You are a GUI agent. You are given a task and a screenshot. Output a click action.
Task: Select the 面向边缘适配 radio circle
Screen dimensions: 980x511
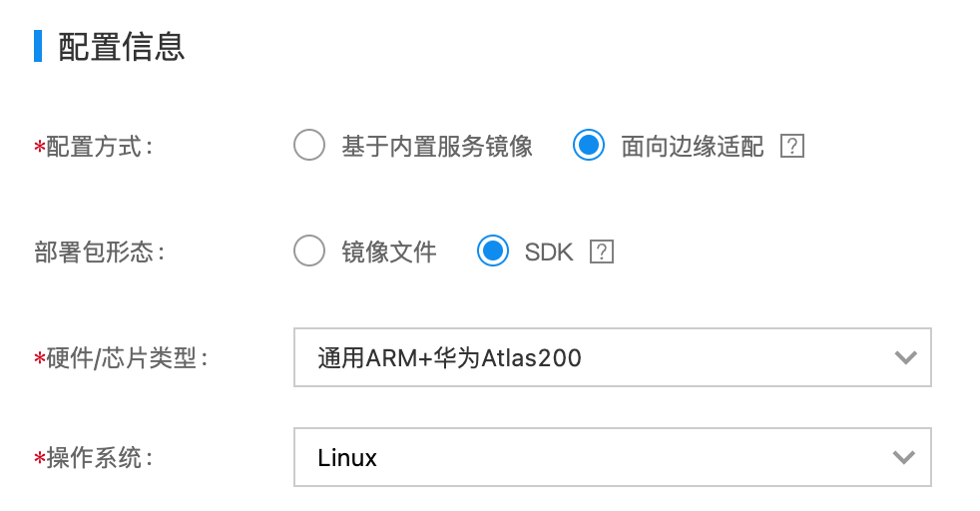pyautogui.click(x=588, y=145)
